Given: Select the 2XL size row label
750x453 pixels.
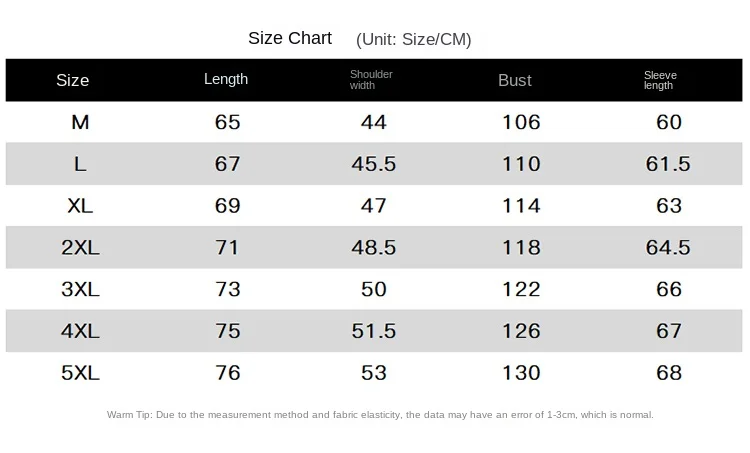Looking at the screenshot, I should (80, 247).
